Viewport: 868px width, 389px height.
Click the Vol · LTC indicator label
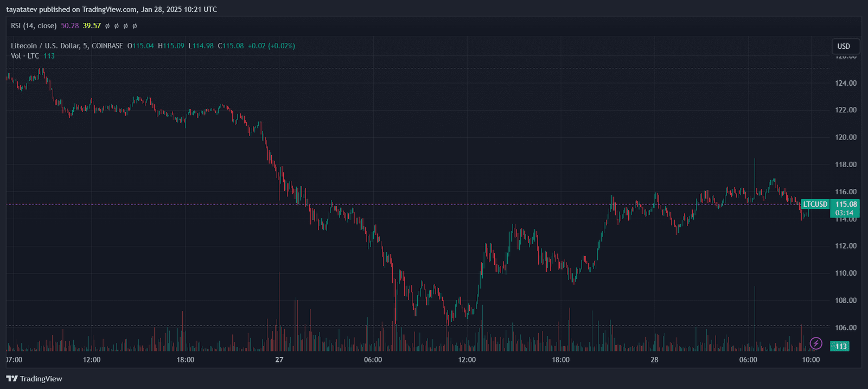[x=25, y=56]
